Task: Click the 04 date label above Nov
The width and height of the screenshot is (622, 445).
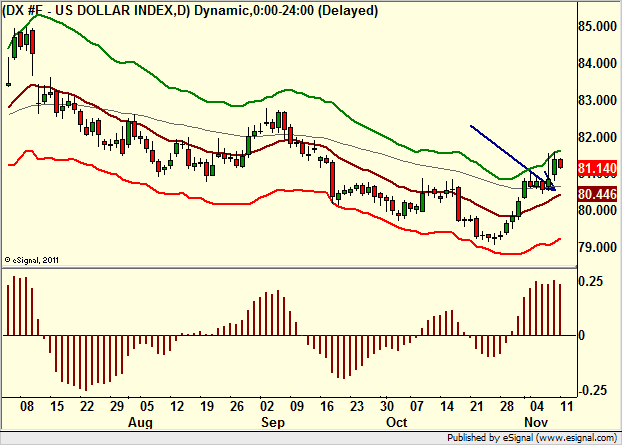Action: (x=537, y=407)
